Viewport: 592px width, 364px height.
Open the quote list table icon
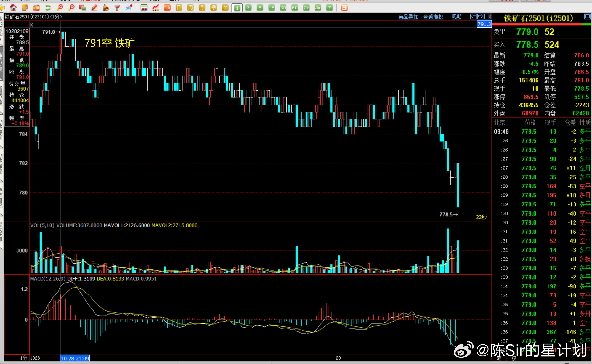click(144, 8)
